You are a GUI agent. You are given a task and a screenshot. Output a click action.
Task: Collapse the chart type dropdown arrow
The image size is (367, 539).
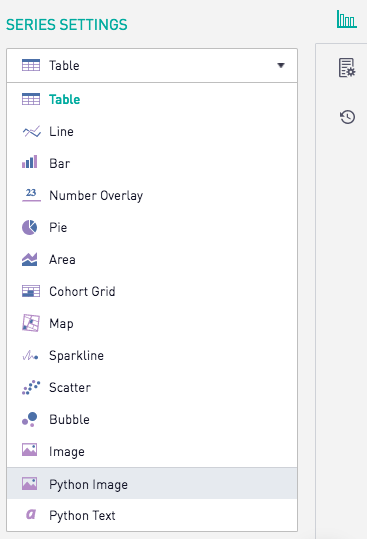click(281, 65)
